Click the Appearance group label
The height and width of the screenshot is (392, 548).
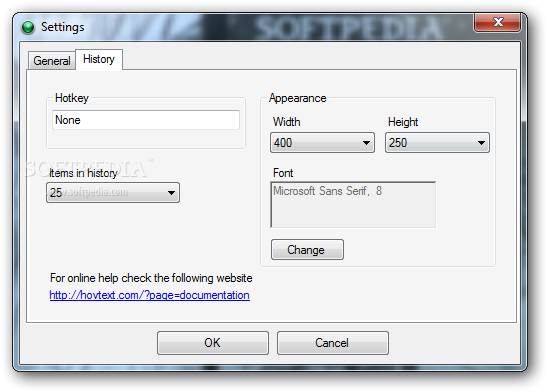[297, 98]
